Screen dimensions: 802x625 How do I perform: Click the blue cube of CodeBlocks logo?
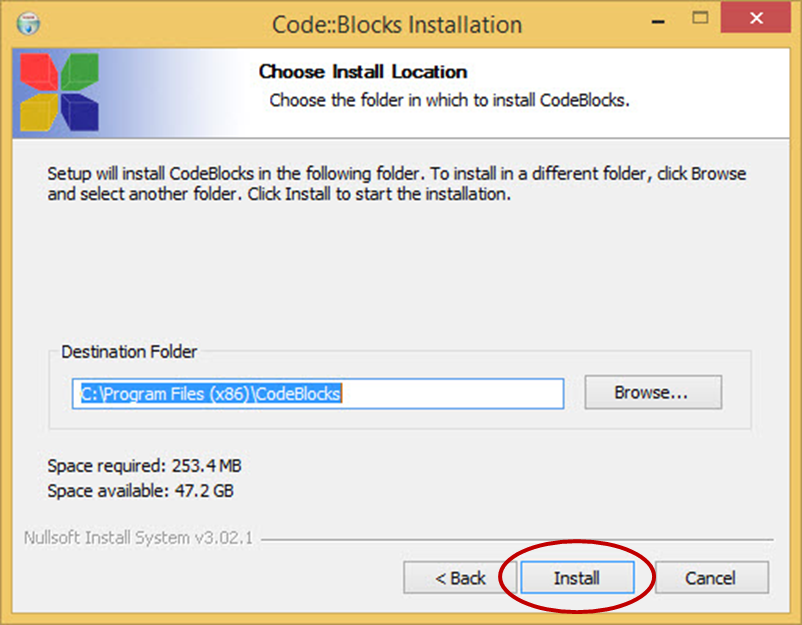coord(80,112)
